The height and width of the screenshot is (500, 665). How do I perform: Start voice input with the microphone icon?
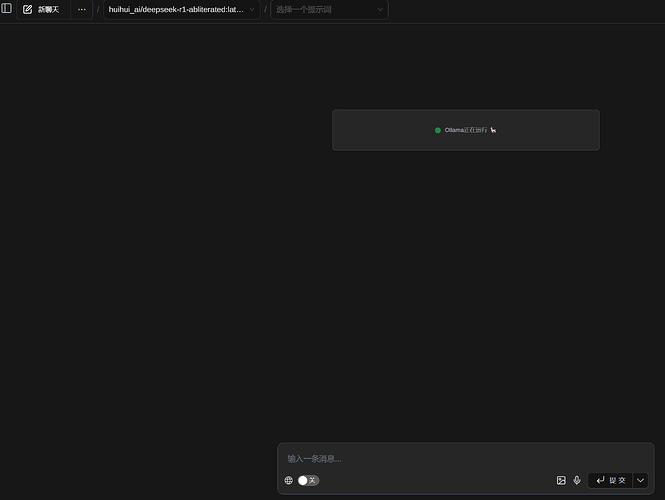(x=577, y=480)
